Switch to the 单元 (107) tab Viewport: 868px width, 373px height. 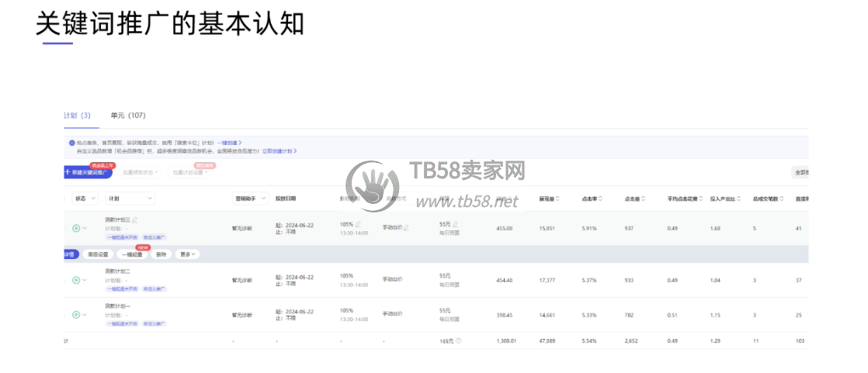click(128, 116)
